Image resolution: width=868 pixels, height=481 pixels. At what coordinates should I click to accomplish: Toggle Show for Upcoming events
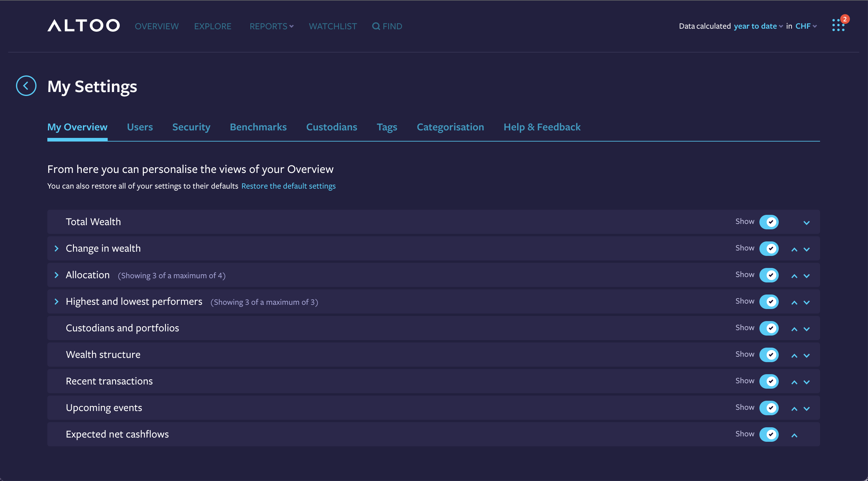tap(768, 408)
